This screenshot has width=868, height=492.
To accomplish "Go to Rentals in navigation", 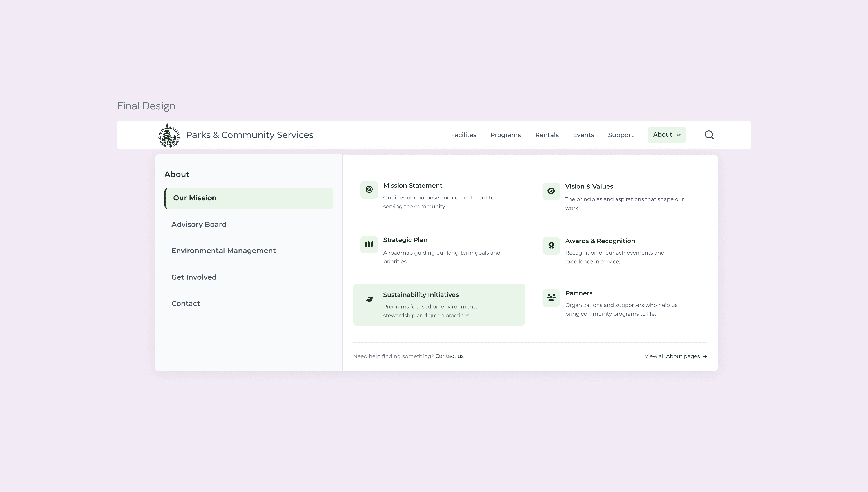I will (547, 135).
